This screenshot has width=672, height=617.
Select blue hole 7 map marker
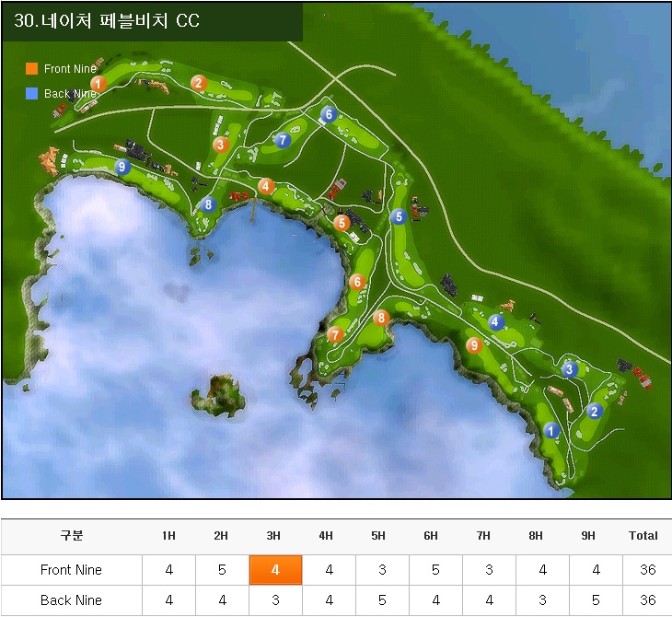(x=283, y=141)
